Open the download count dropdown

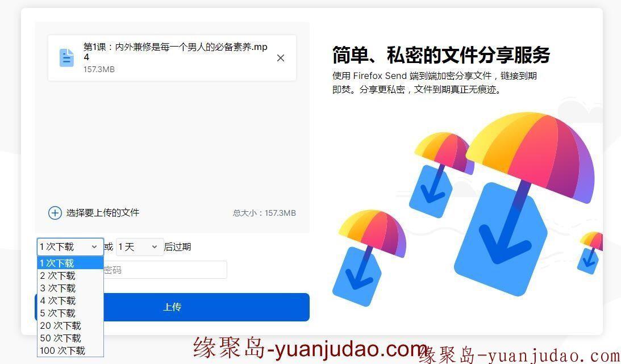pyautogui.click(x=70, y=247)
